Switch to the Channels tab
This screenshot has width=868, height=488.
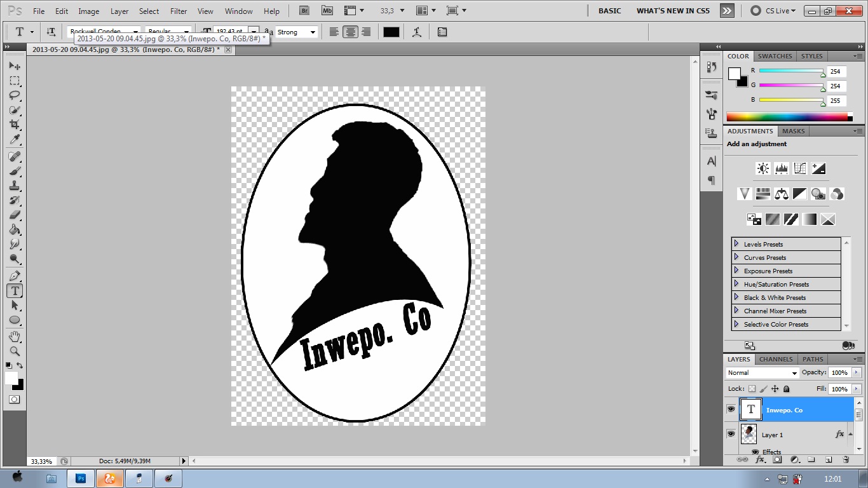(776, 359)
